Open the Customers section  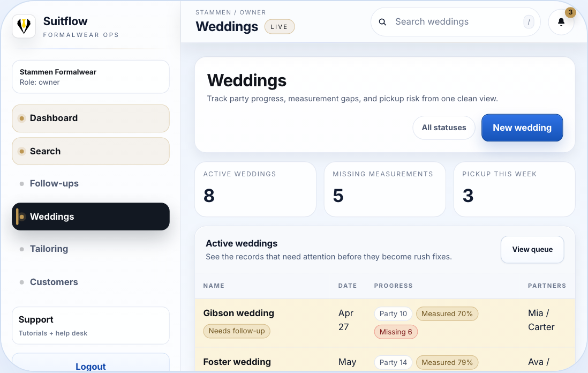[x=91, y=282]
